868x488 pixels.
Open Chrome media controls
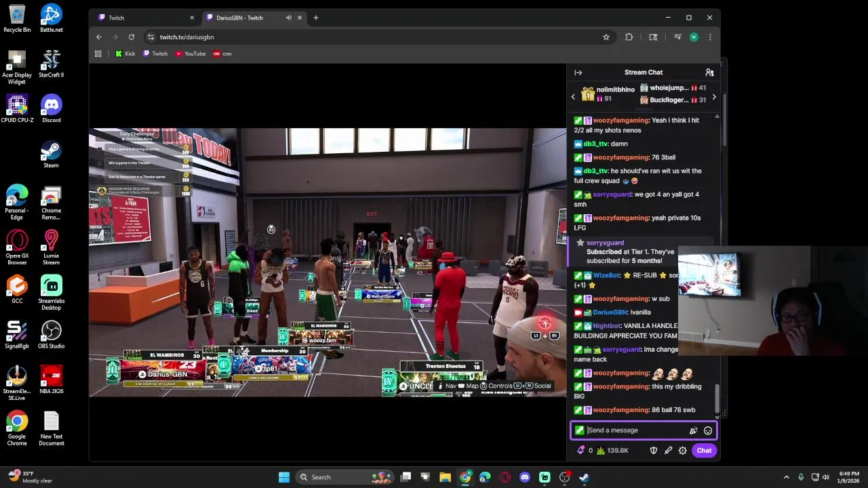677,37
